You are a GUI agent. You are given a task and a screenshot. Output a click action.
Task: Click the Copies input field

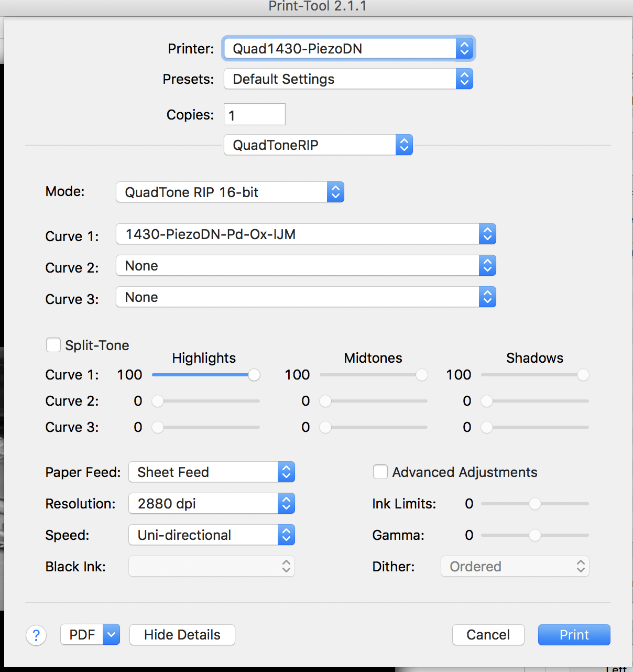tap(255, 115)
